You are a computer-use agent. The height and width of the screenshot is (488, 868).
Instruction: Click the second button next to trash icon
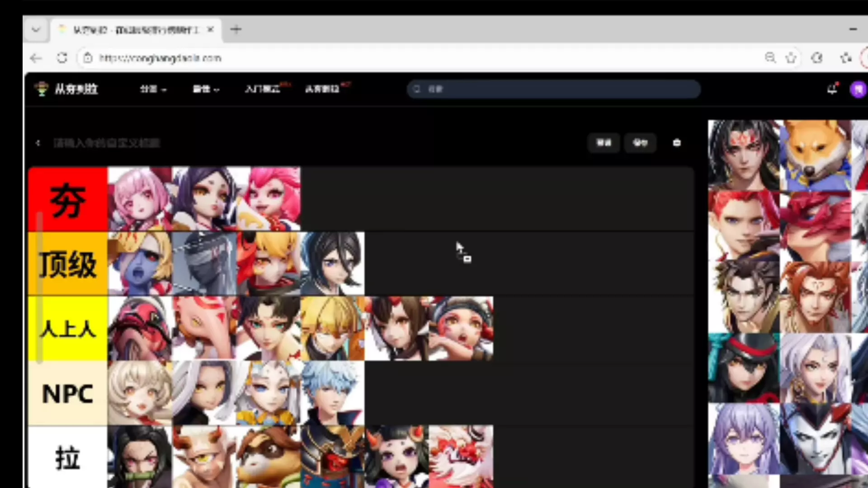tap(640, 143)
